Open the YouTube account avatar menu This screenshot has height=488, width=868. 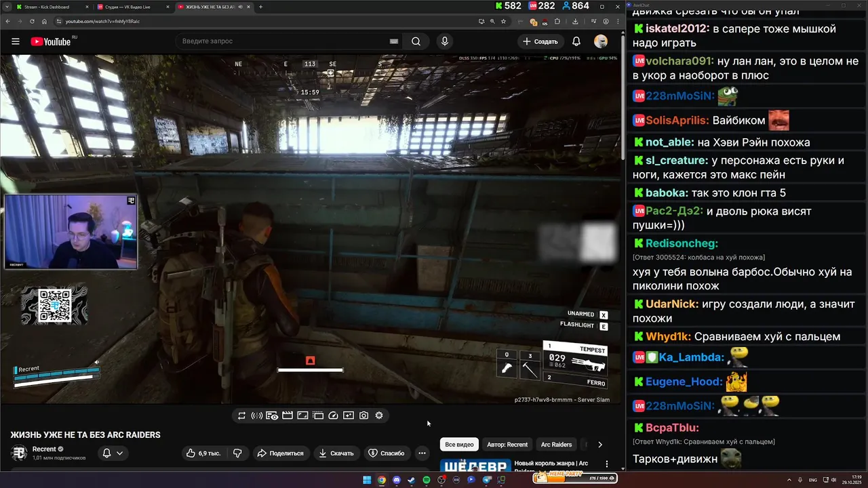pyautogui.click(x=601, y=41)
